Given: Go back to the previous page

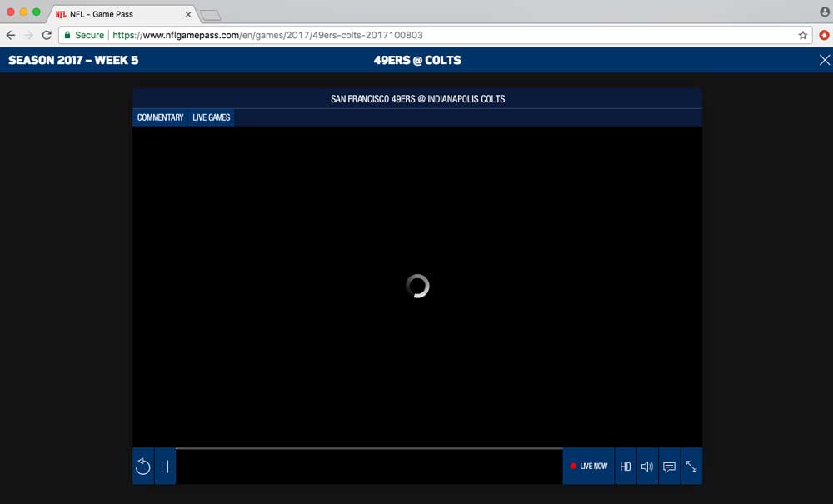Looking at the screenshot, I should tap(11, 35).
